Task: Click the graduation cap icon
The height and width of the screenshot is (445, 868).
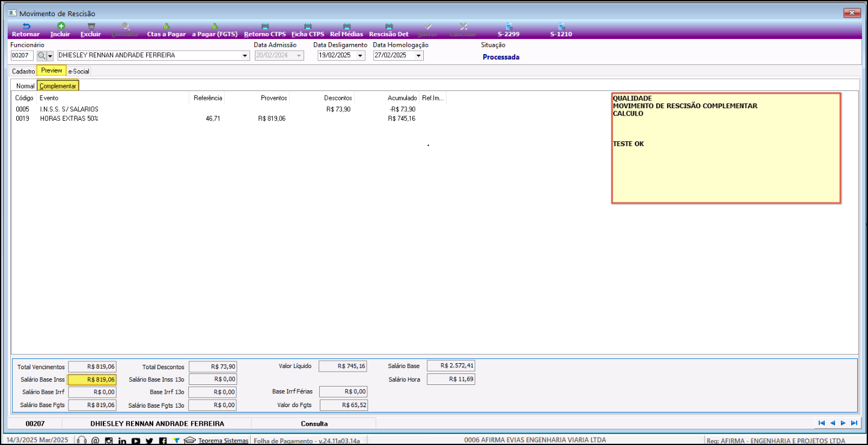Action: pos(189,440)
